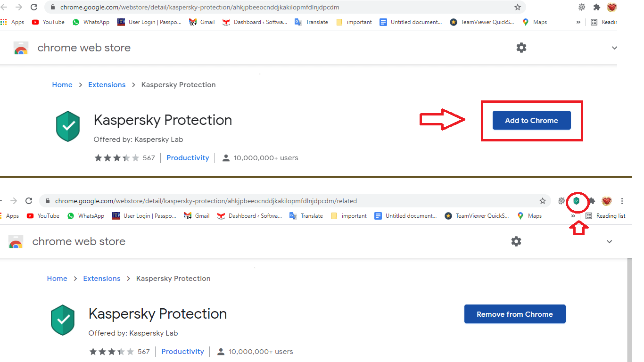Navigate to Extensions in the breadcrumb

107,84
